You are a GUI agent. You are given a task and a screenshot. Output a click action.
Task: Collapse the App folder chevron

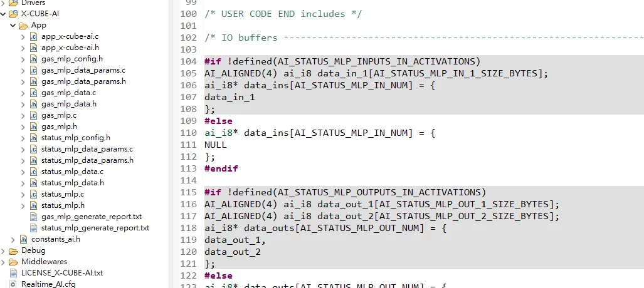click(x=13, y=26)
